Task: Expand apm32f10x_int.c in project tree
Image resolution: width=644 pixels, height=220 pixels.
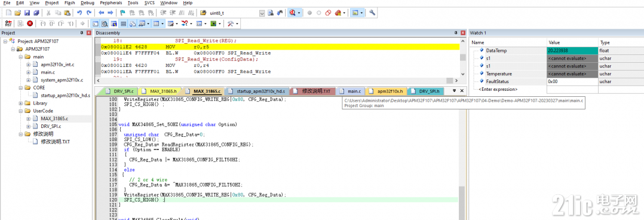Action: coord(28,65)
